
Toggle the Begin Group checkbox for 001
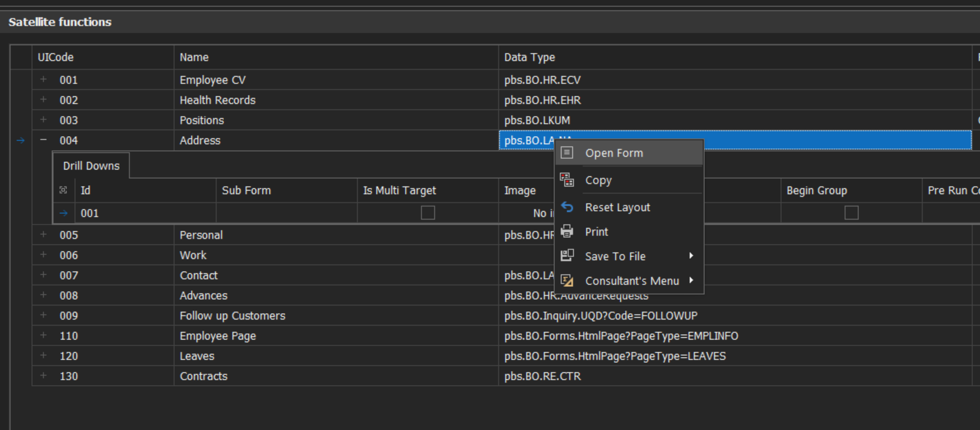click(x=851, y=213)
